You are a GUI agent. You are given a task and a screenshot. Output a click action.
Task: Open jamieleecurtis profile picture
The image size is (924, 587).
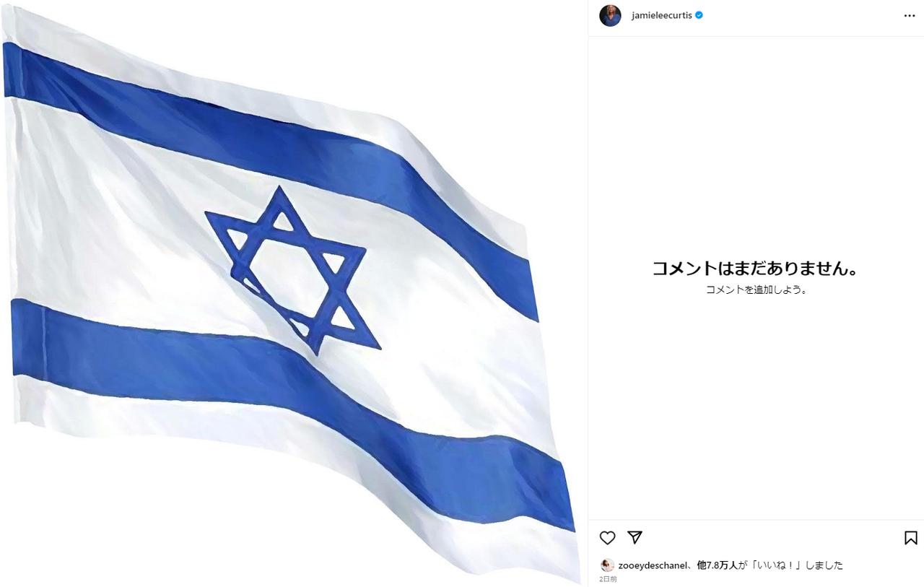[x=610, y=15]
